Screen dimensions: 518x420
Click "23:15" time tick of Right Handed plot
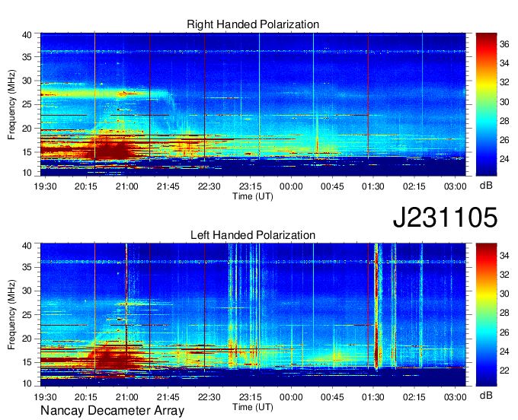250,186
